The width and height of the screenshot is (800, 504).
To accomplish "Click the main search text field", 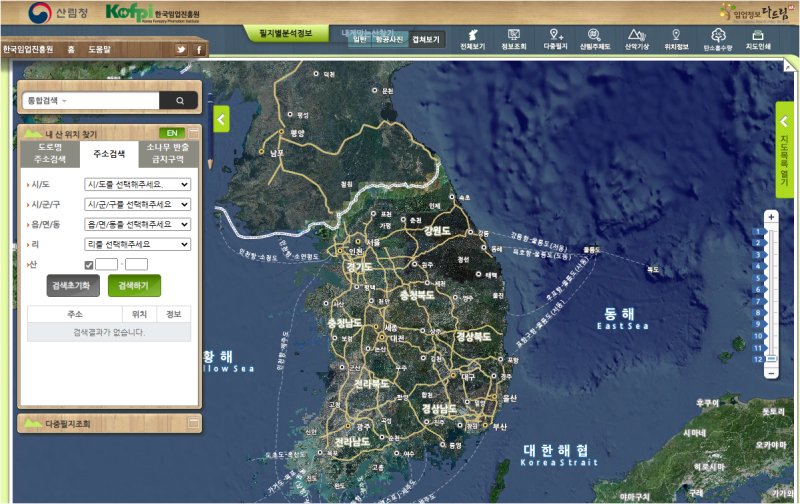I will tap(113, 100).
